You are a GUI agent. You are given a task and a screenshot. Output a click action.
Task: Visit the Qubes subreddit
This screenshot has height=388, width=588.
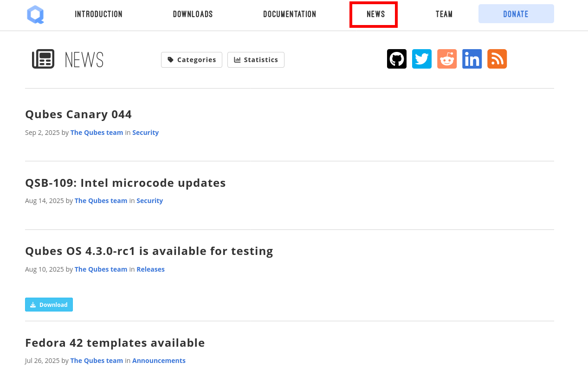tap(446, 58)
